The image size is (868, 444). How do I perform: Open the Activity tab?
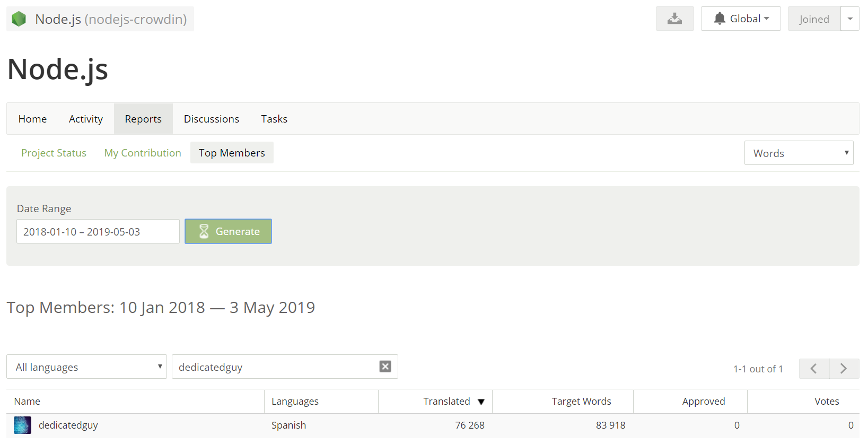[x=86, y=119]
